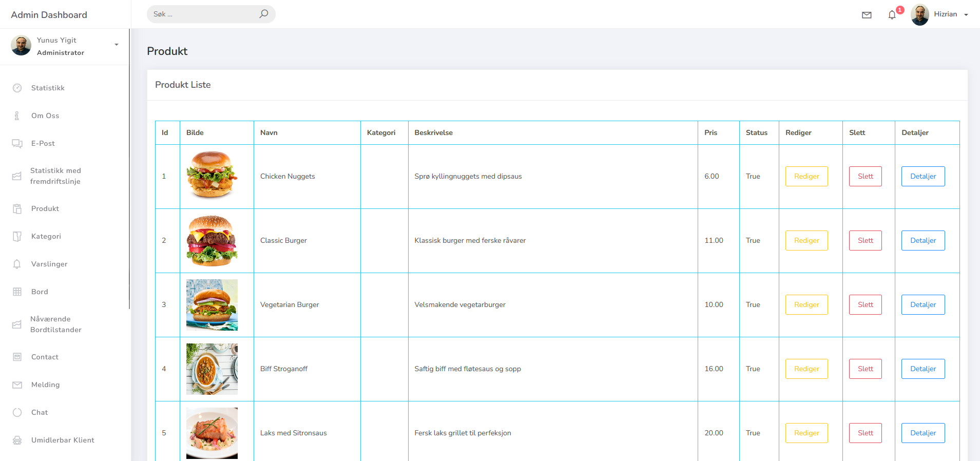
Task: Click the sidebar vertical scrollbar
Action: (129, 169)
